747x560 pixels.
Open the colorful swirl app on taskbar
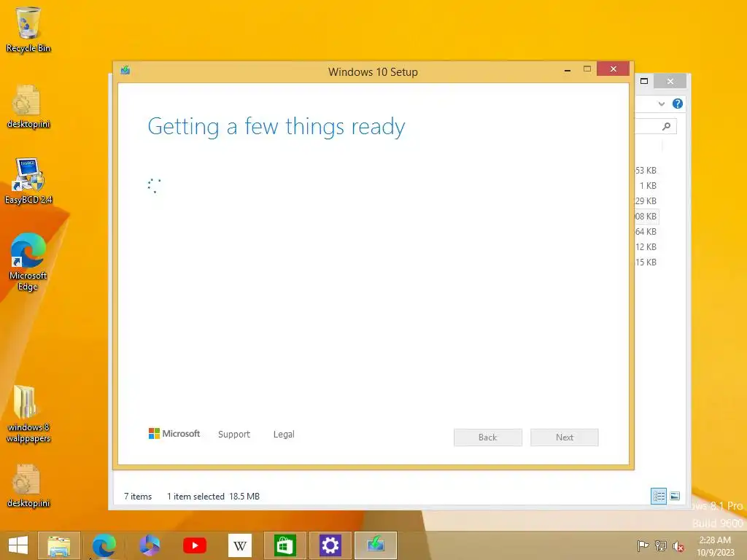pos(149,545)
